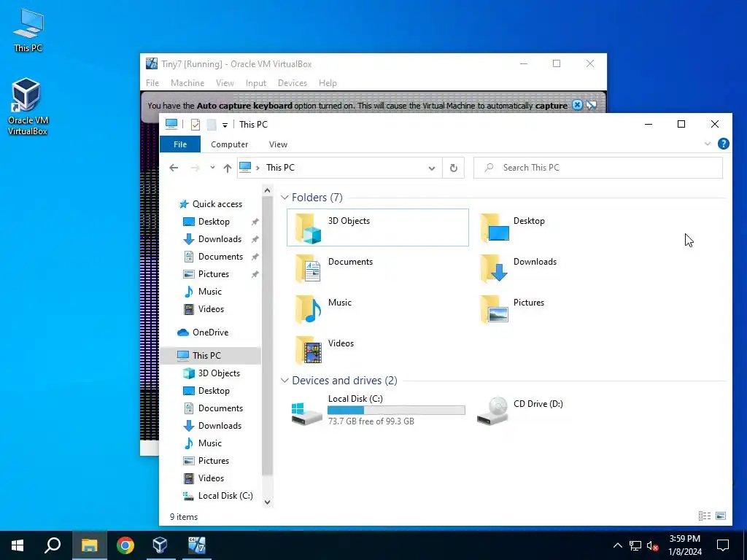Expand the ribbon with the chevron

tap(708, 144)
